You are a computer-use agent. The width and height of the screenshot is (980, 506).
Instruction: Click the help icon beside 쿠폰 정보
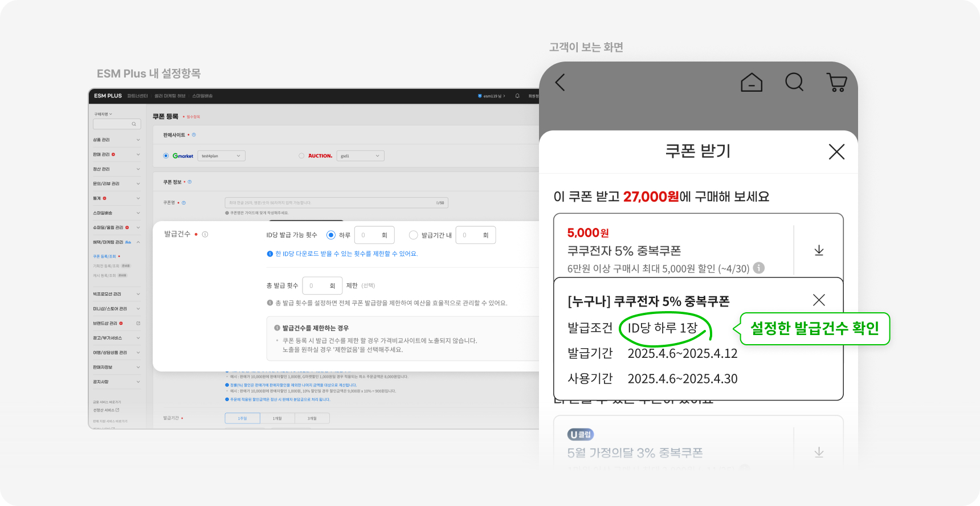(190, 182)
